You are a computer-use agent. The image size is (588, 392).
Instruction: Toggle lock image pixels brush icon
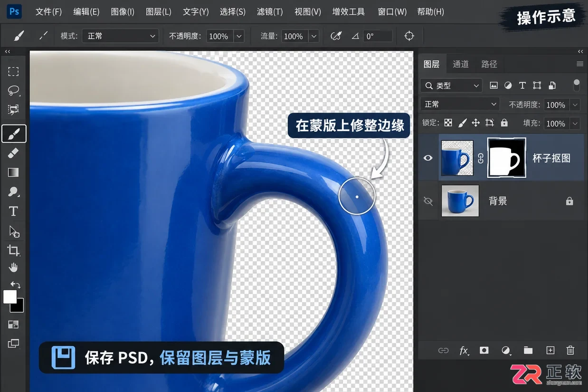pyautogui.click(x=462, y=123)
